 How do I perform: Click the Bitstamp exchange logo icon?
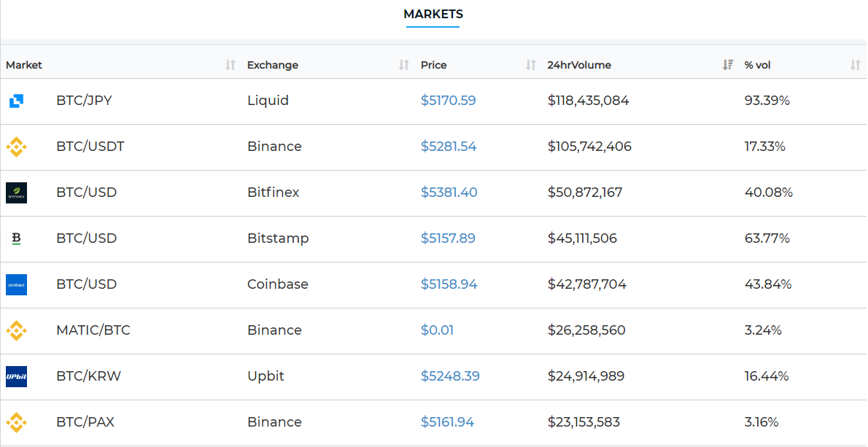[16, 238]
